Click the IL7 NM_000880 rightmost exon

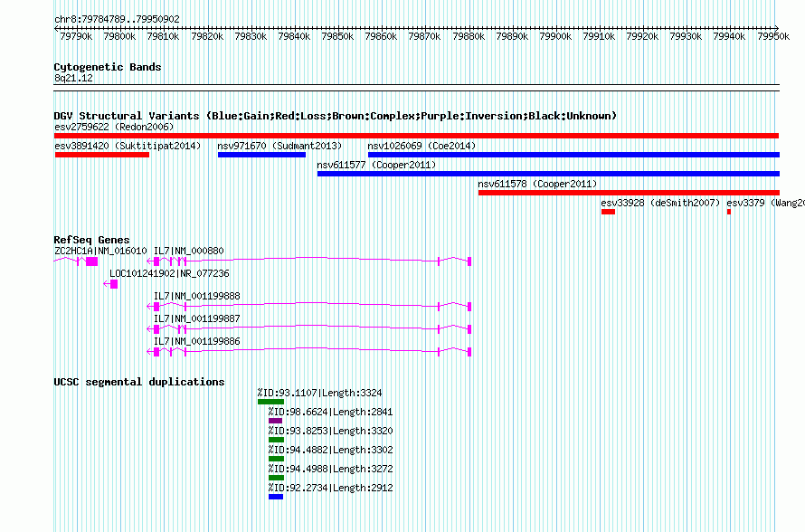point(469,261)
